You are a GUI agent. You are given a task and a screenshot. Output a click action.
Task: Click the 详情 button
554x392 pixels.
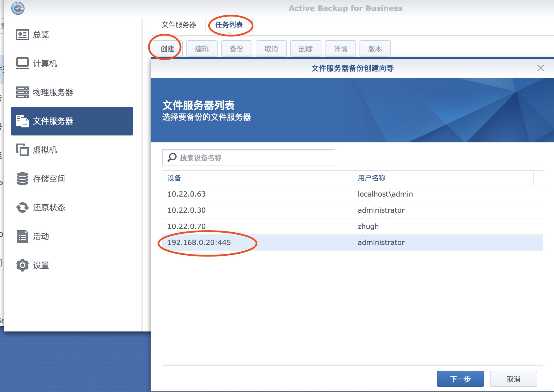click(x=340, y=48)
